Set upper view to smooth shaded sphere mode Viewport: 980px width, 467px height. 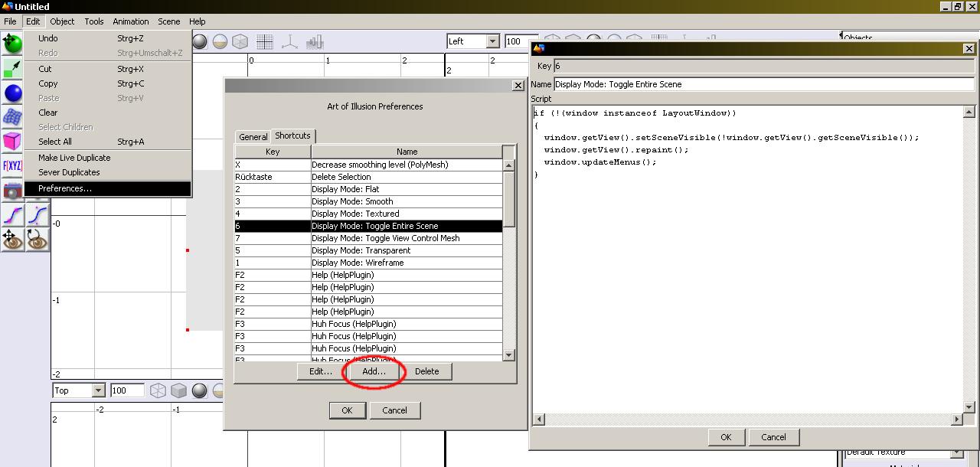coord(199,41)
